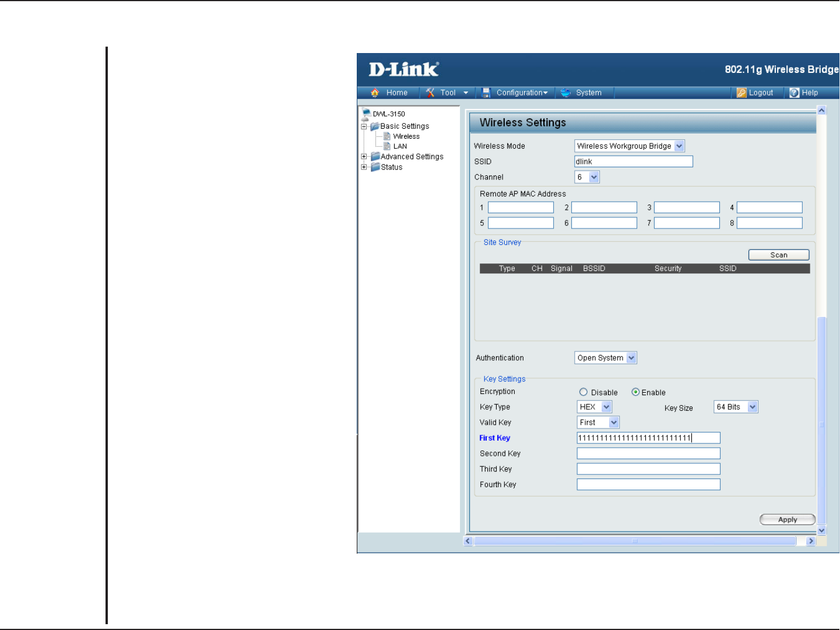
Task: Click the Logout key icon
Action: click(x=741, y=93)
